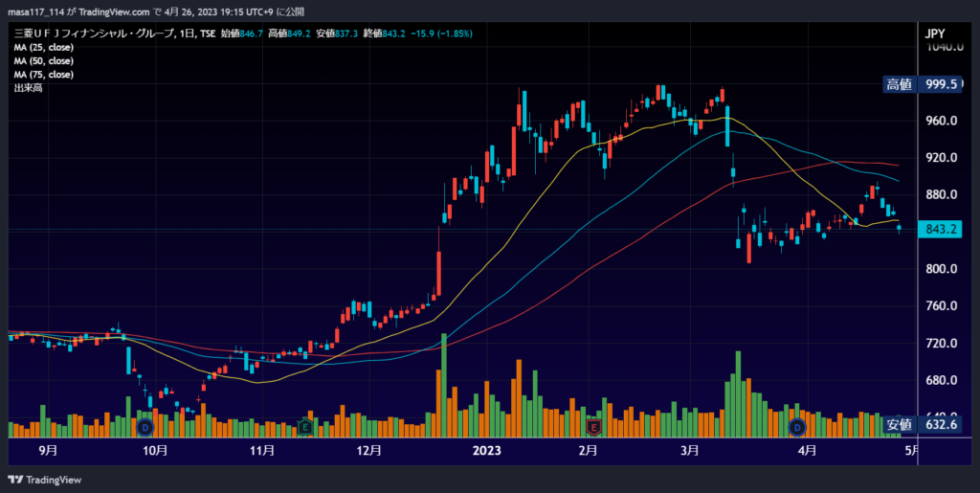Click the TradingView.com text in header
The image size is (980, 493).
coord(115,11)
